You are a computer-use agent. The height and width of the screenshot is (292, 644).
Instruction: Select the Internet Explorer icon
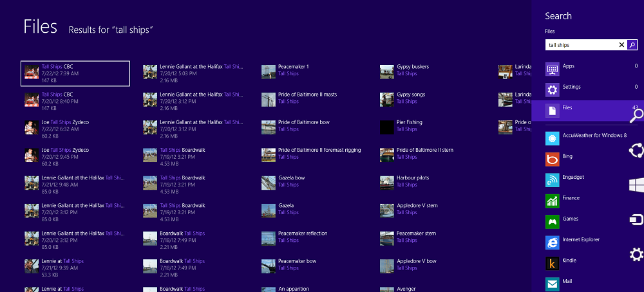tap(553, 242)
